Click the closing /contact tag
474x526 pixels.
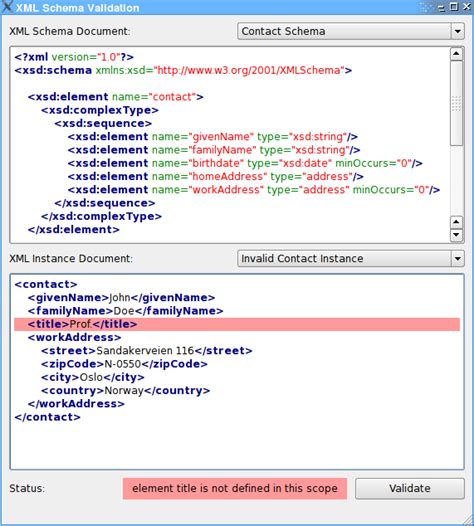tap(47, 417)
